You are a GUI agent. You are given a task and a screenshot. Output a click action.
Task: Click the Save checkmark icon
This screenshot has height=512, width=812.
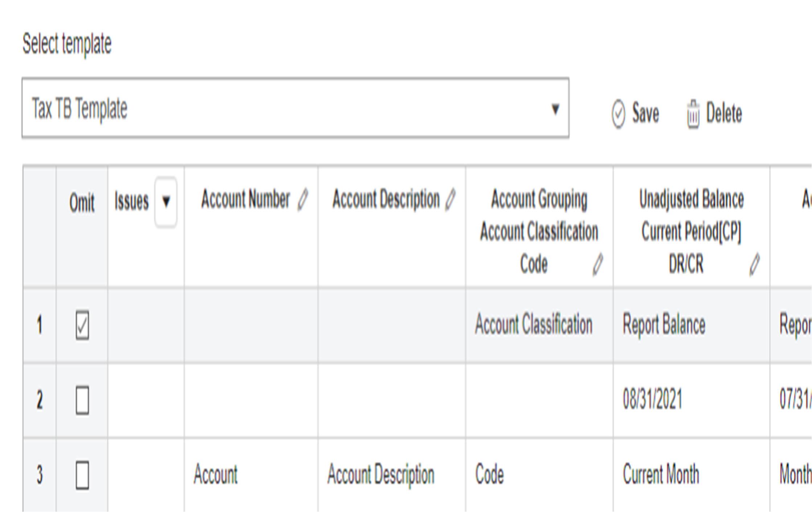point(618,114)
